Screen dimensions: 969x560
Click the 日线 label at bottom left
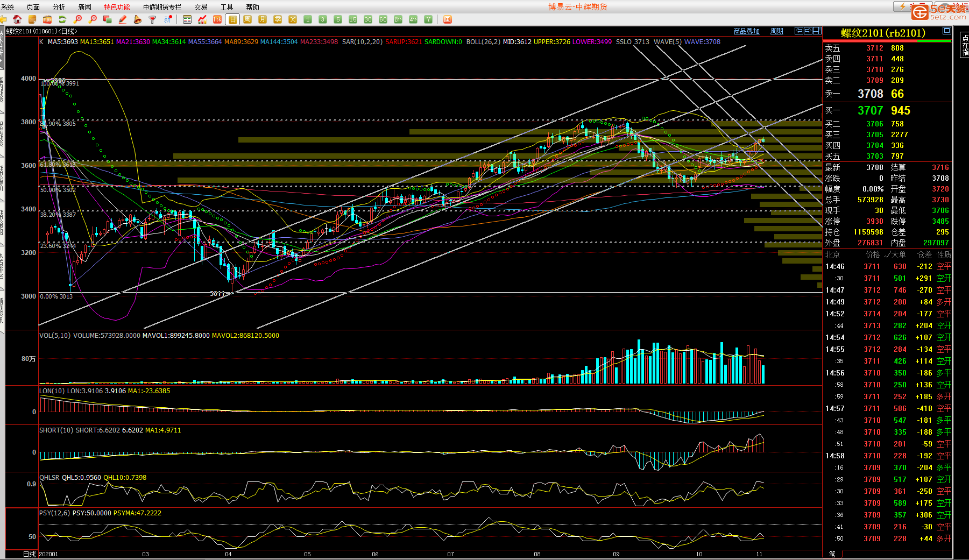coord(29,554)
